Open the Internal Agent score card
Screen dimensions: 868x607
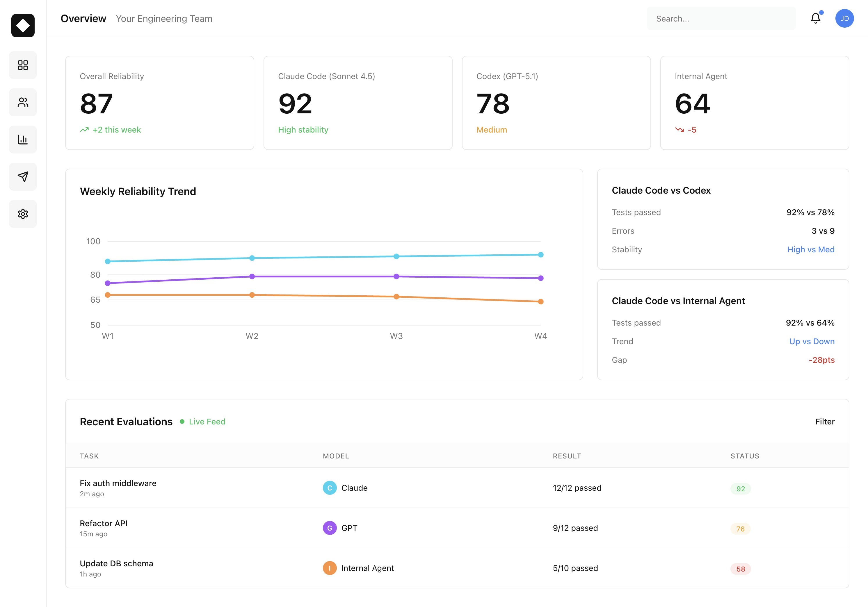(755, 103)
